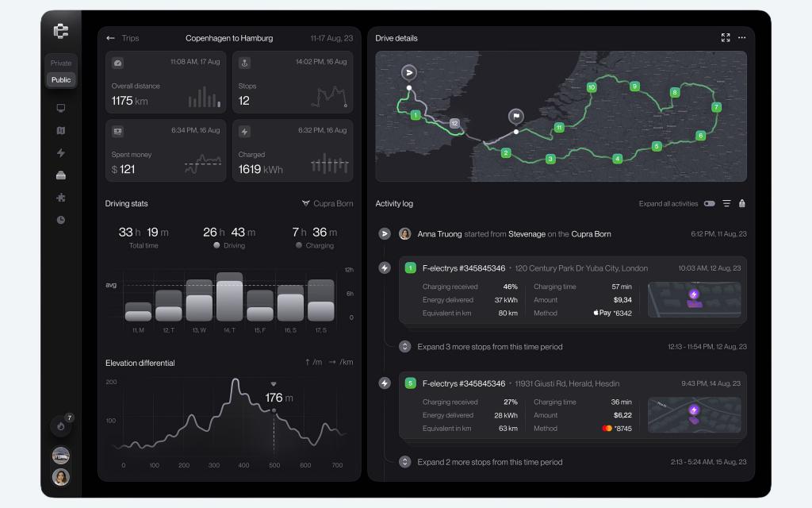The width and height of the screenshot is (812, 508).
Task: Open the lightning charging icon in sidebar
Action: (60, 153)
